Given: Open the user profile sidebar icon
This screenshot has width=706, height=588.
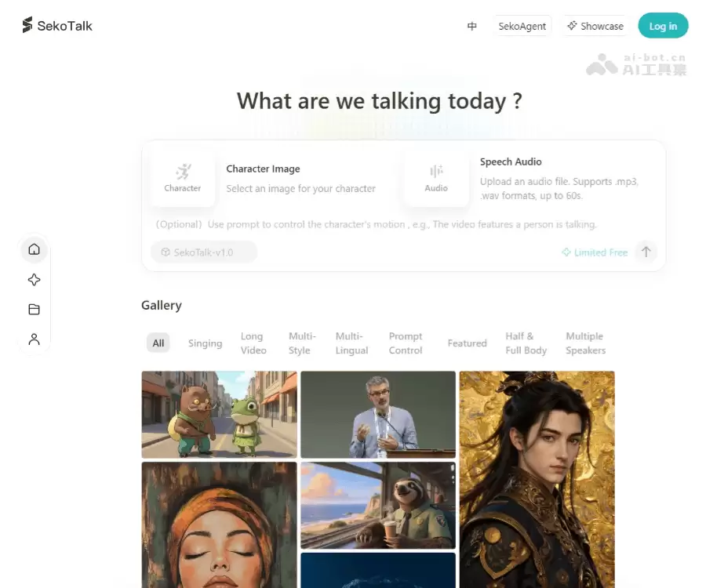Looking at the screenshot, I should click(x=35, y=339).
